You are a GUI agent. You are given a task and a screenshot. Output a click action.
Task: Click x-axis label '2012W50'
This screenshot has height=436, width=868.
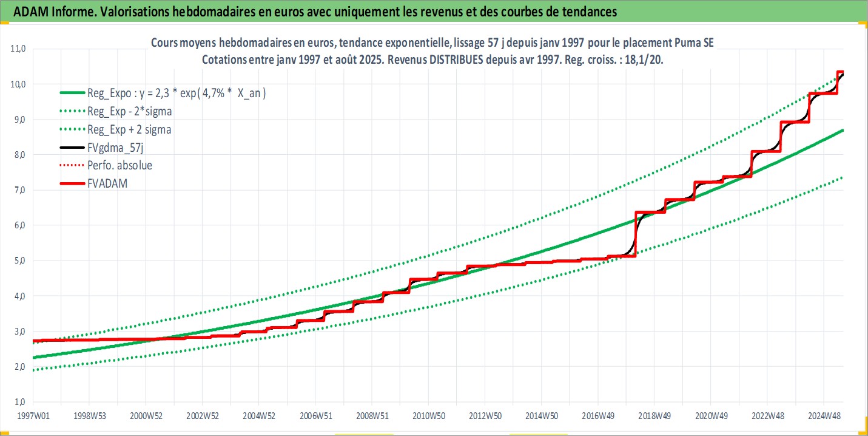pyautogui.click(x=485, y=416)
